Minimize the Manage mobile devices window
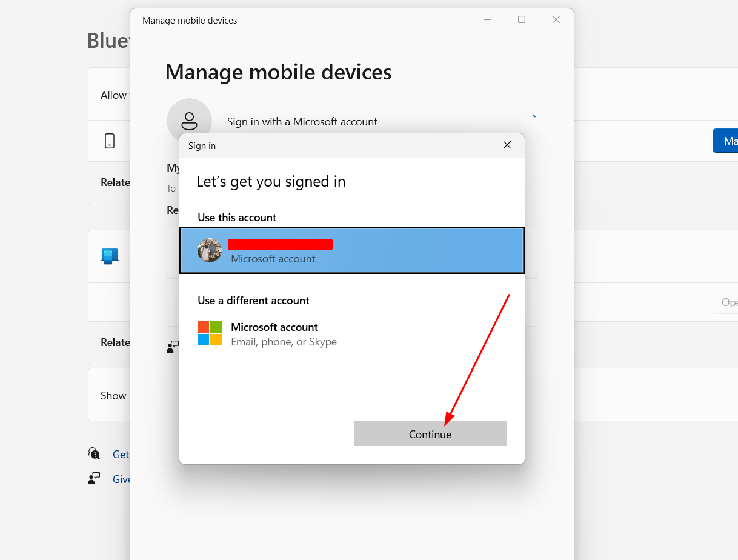 487,20
